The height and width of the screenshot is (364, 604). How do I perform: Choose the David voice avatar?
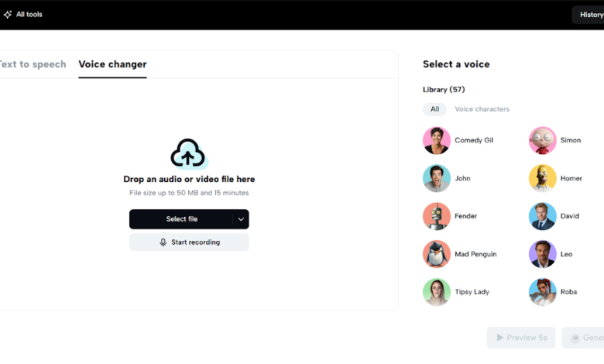click(x=542, y=216)
